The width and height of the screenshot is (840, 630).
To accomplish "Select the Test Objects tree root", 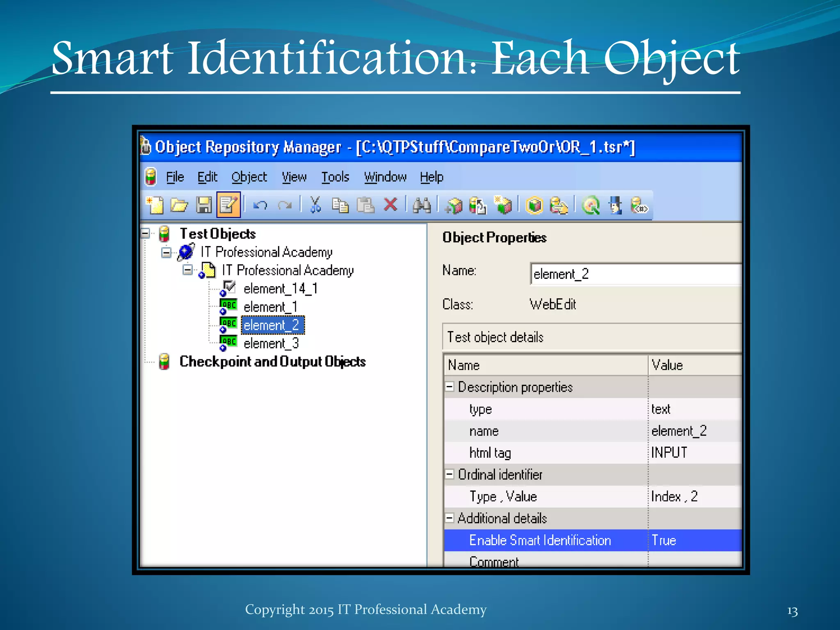I will [x=217, y=234].
